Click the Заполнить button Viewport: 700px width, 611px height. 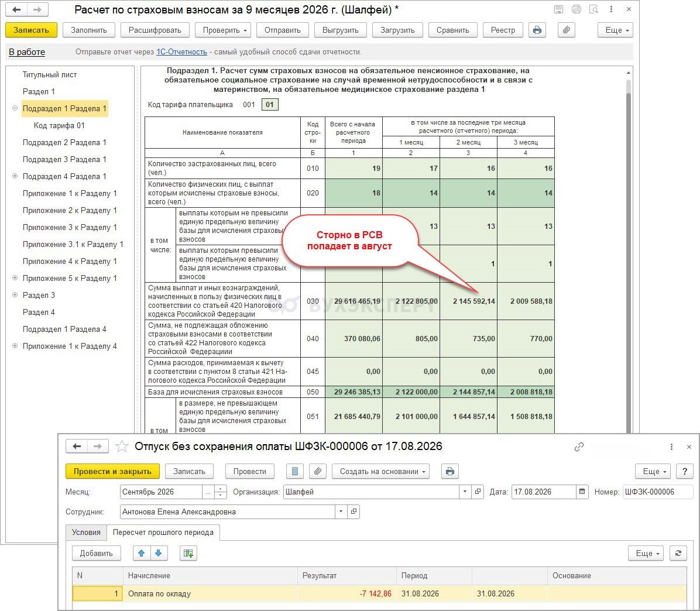point(89,30)
